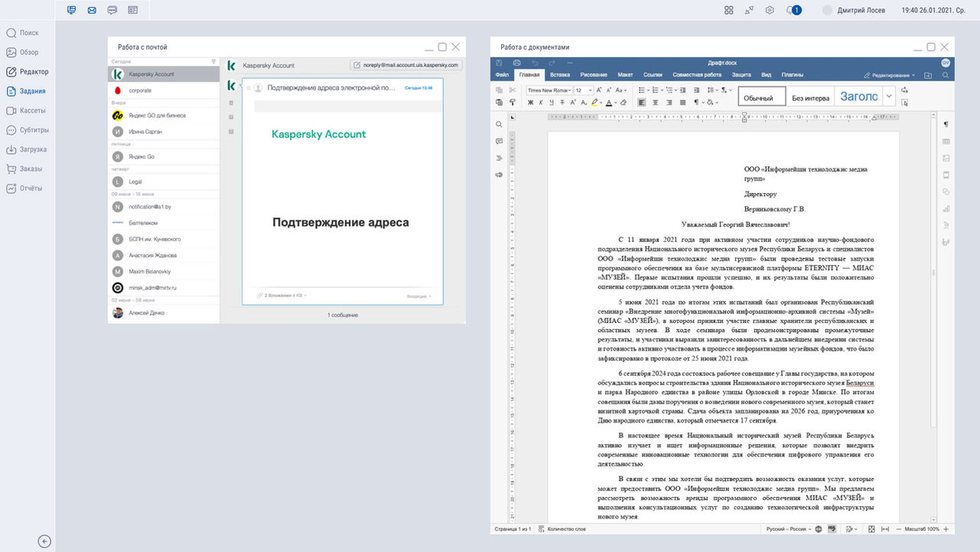Open the settings gear in the top bar
Image resolution: width=980 pixels, height=552 pixels.
click(x=770, y=10)
